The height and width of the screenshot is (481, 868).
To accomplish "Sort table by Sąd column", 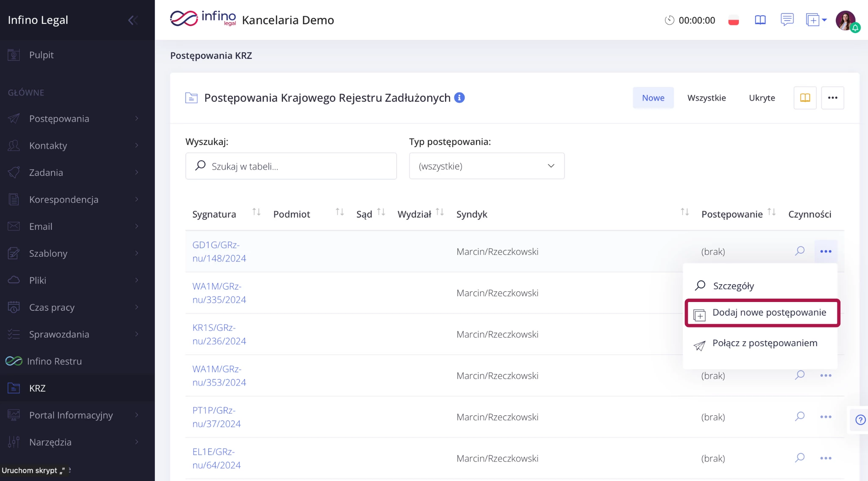I will click(x=381, y=212).
